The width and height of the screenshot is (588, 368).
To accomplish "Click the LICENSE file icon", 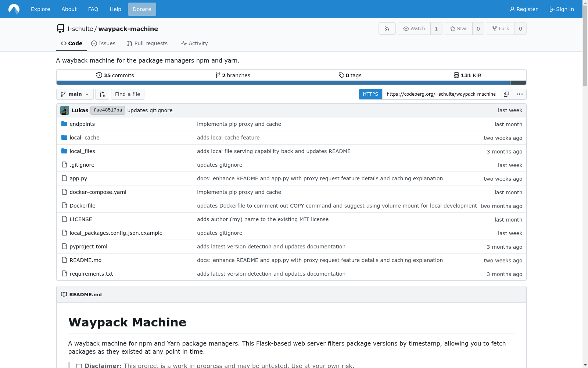I will [x=64, y=219].
